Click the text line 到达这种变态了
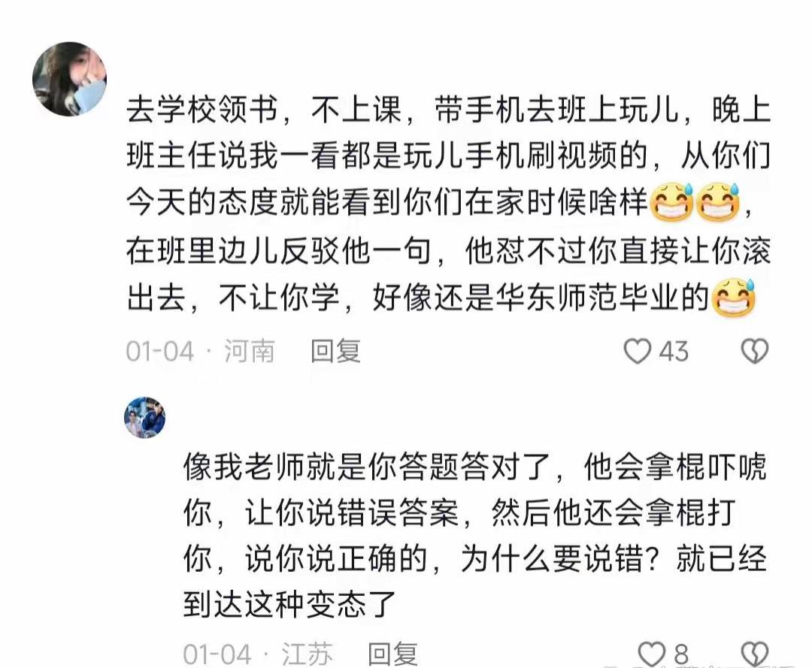 pos(289,604)
